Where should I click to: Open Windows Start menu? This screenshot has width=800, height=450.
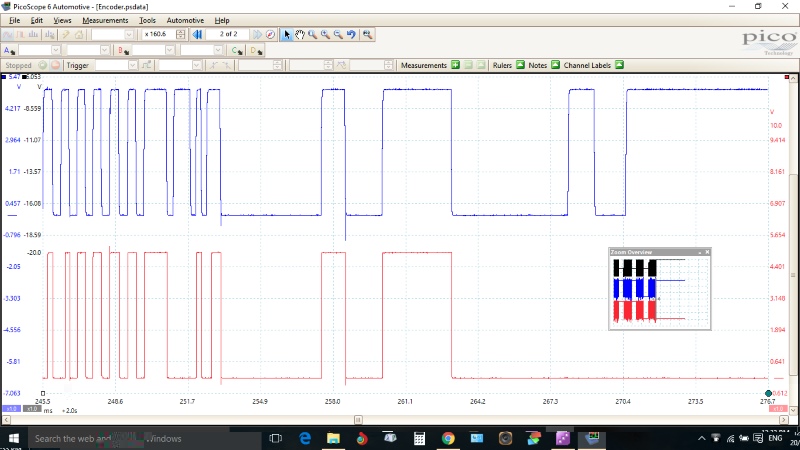click(14, 438)
